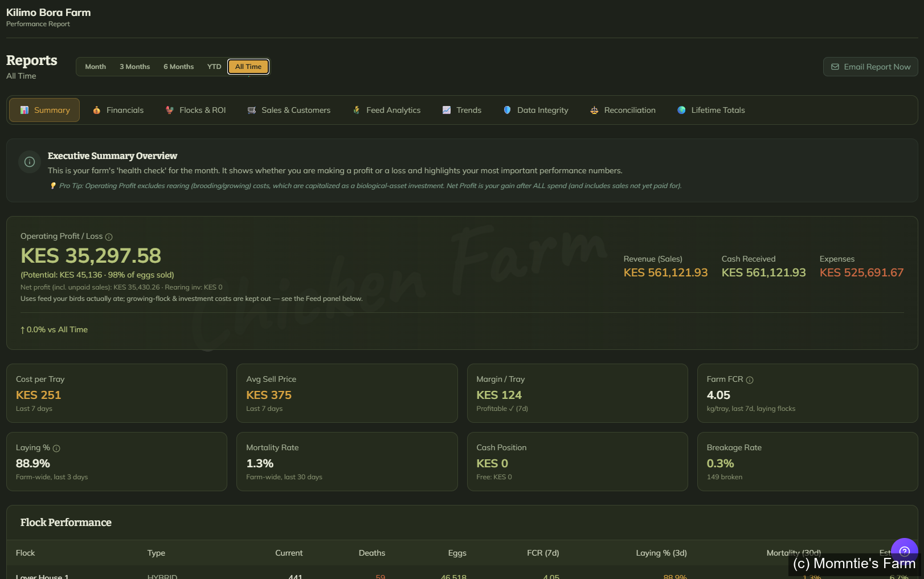Click the Summary tab chart icon
The height and width of the screenshot is (579, 924).
[x=24, y=110]
